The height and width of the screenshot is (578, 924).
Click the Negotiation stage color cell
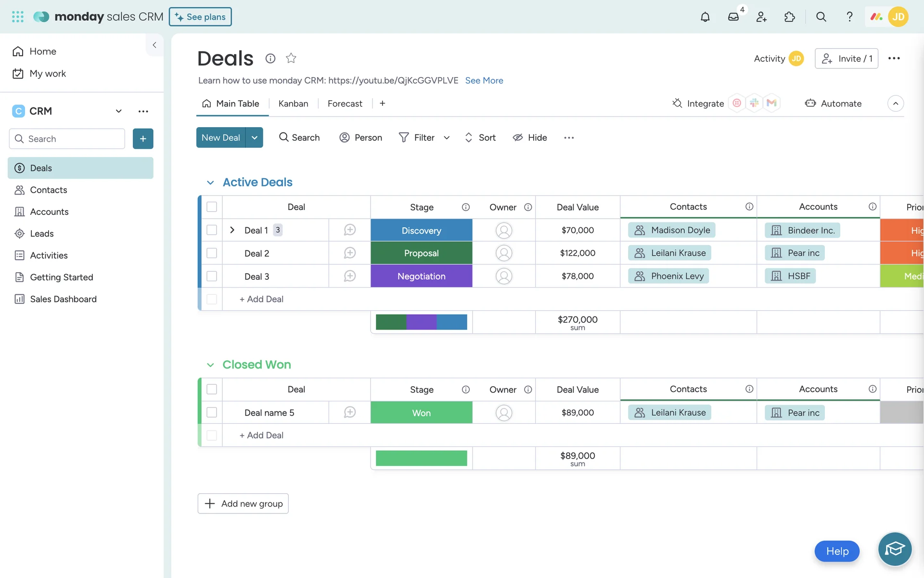421,276
